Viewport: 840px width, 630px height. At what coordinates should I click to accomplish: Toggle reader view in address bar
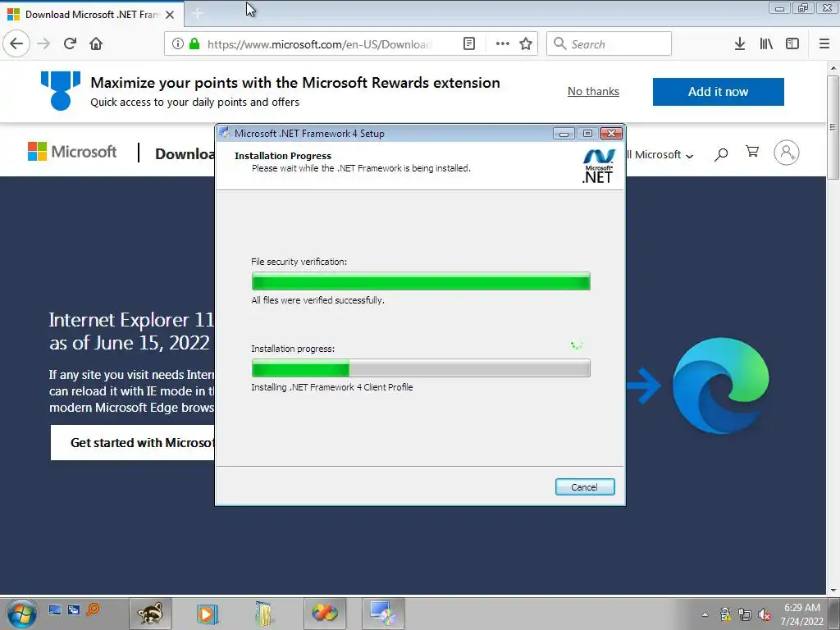point(468,43)
